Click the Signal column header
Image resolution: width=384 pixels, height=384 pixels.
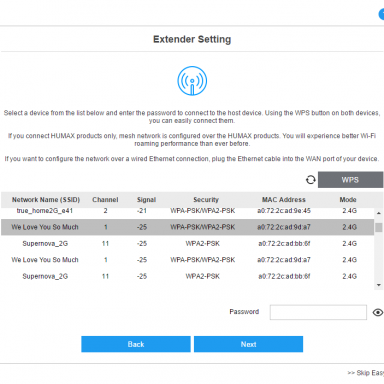[x=146, y=200]
